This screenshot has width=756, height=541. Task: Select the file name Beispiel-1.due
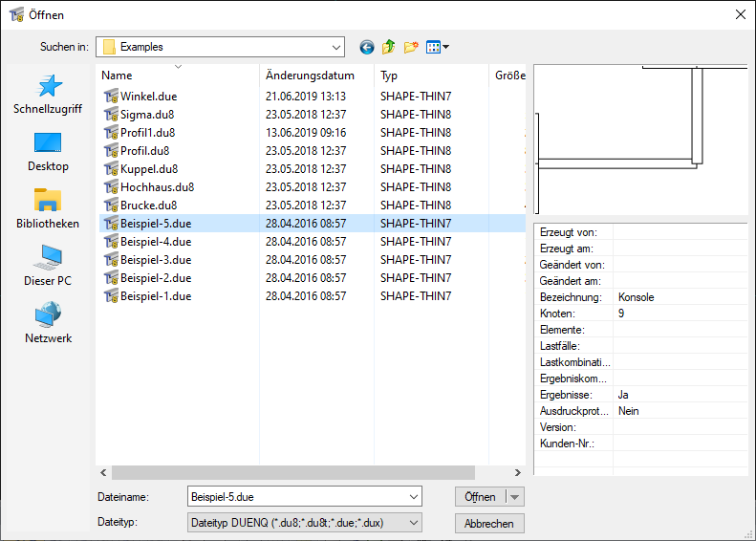tap(156, 296)
